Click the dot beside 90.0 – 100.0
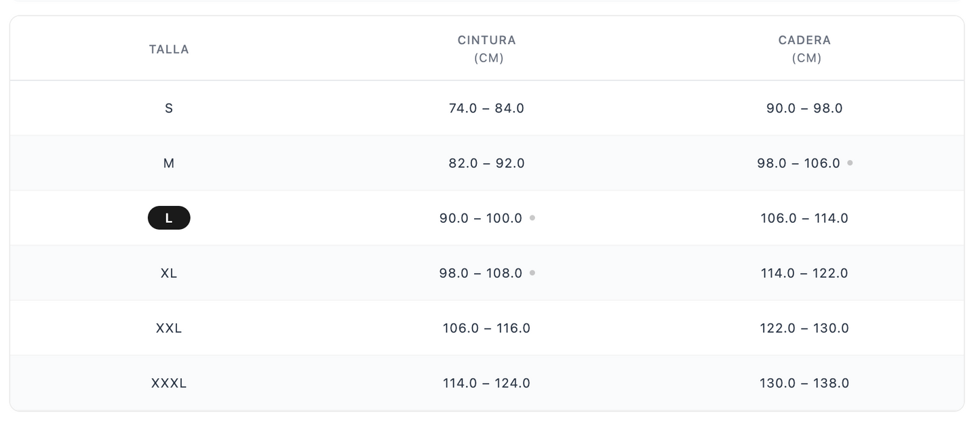The width and height of the screenshot is (980, 435). click(x=532, y=218)
